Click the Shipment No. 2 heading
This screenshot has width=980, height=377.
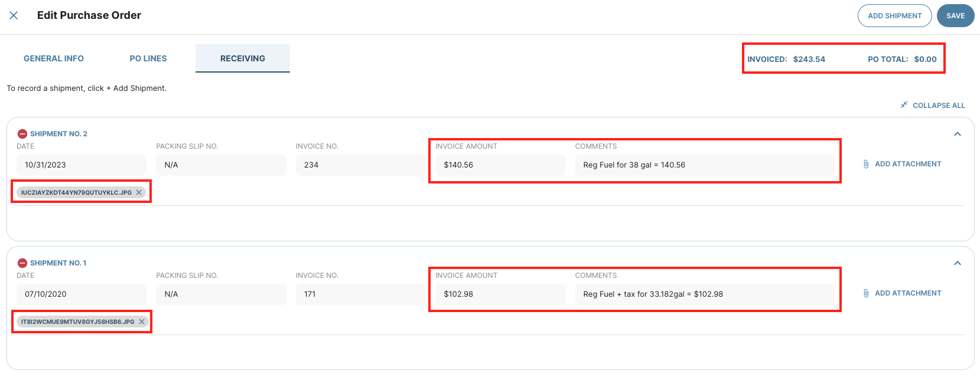click(x=58, y=134)
